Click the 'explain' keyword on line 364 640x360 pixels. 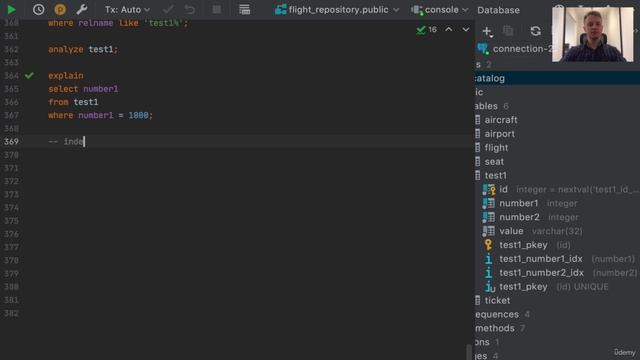[x=66, y=76]
